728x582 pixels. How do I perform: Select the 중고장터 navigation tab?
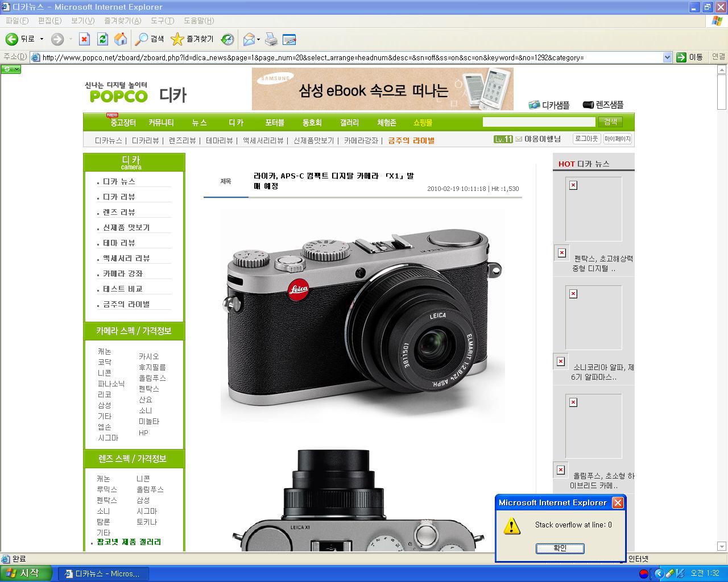coord(123,123)
